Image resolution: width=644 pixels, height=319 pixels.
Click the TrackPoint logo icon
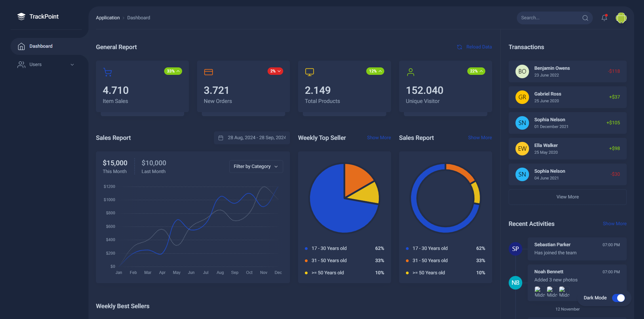pyautogui.click(x=21, y=17)
